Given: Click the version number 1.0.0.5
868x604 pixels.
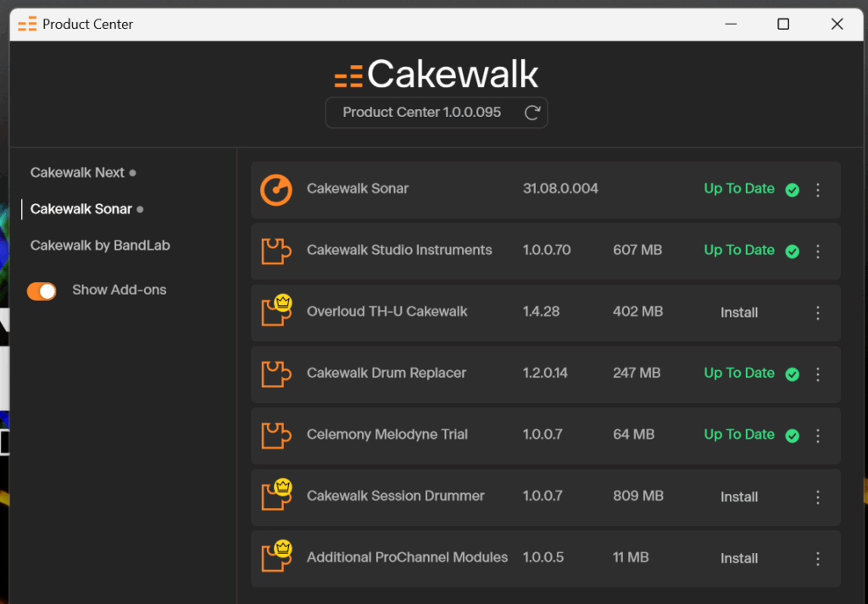Looking at the screenshot, I should [543, 557].
